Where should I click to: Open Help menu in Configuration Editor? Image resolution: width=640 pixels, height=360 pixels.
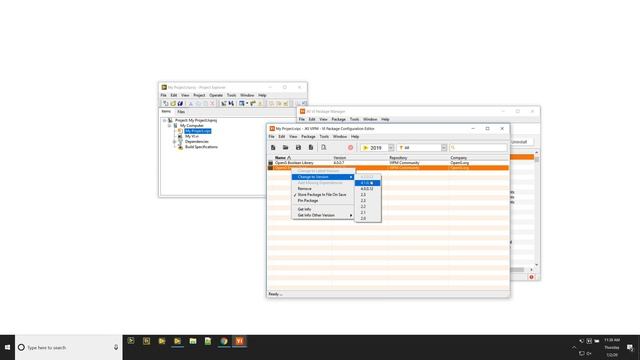tap(355, 136)
